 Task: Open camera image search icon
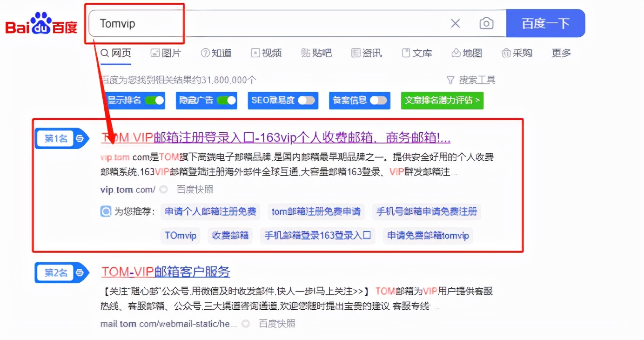pos(486,23)
